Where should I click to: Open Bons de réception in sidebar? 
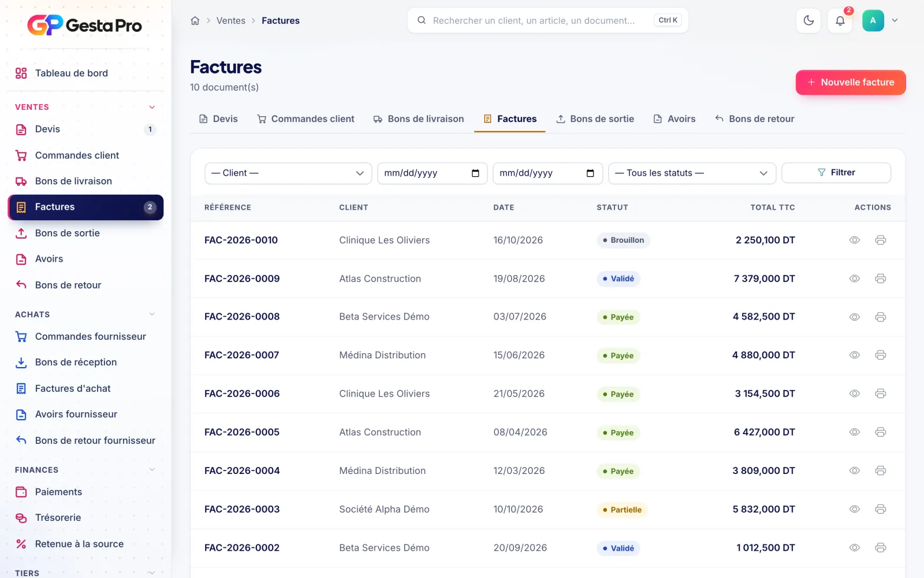pos(85,362)
